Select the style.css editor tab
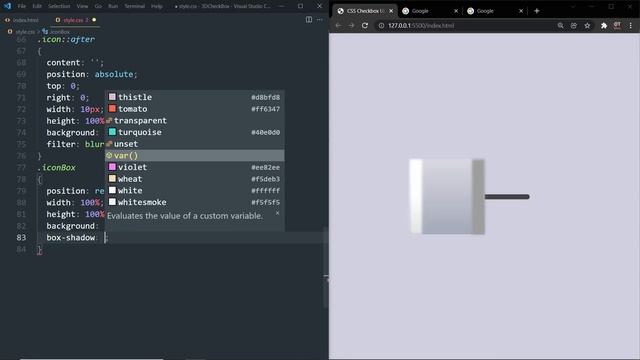Screen dimensions: 640x360 (76, 20)
